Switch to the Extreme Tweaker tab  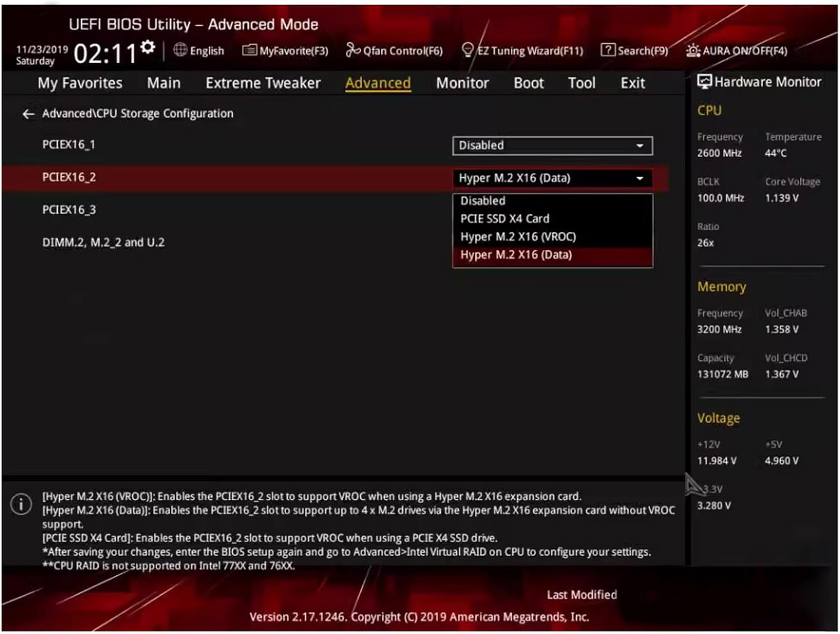tap(263, 83)
